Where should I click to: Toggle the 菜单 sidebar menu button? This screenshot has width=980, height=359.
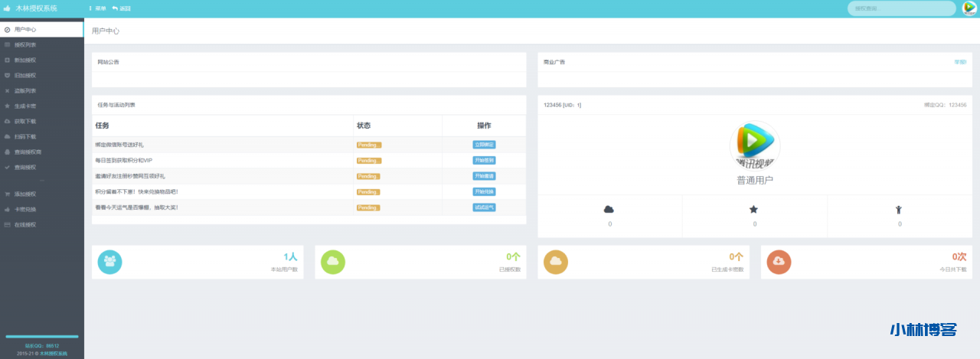click(x=97, y=8)
